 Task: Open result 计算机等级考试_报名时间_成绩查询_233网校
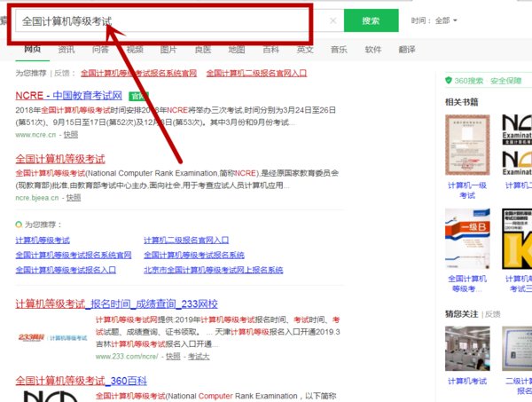click(117, 303)
